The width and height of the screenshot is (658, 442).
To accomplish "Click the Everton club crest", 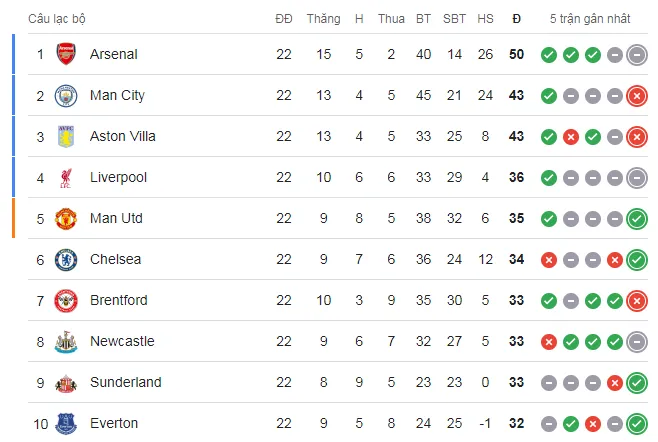I will (66, 423).
